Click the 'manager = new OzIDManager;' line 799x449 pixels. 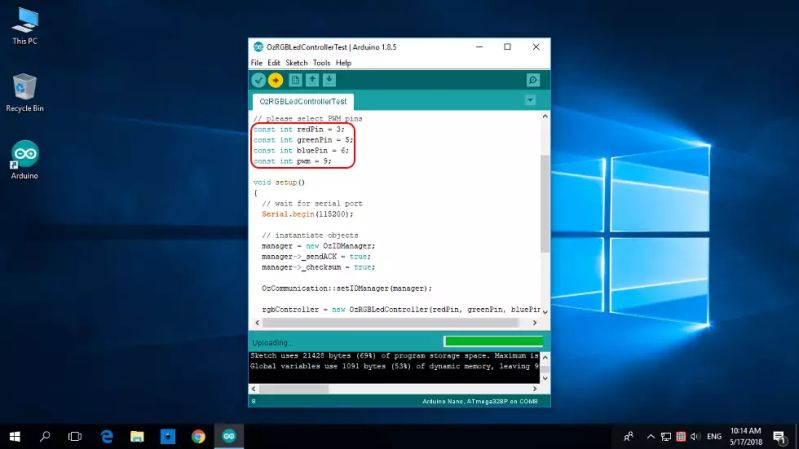318,246
